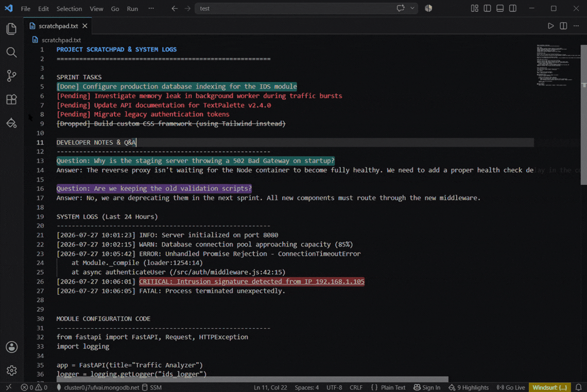Open the Accounts menu
The height and width of the screenshot is (392, 587).
[x=12, y=347]
